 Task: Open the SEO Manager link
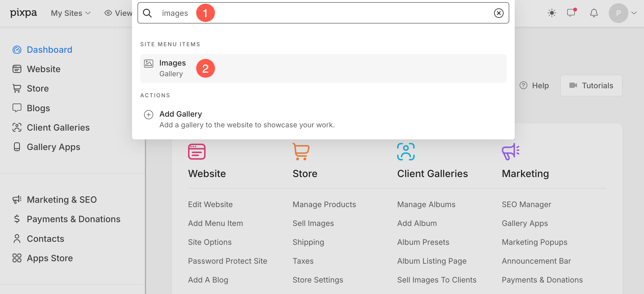click(526, 204)
